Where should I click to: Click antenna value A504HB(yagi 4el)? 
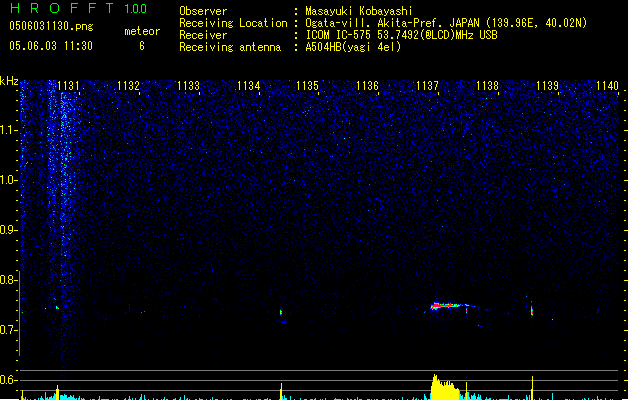[353, 47]
